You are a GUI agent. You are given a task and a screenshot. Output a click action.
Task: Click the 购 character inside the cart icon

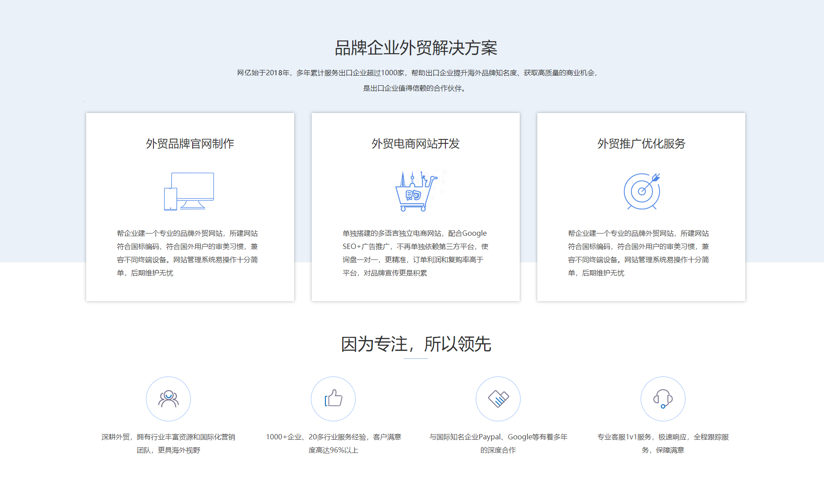[x=412, y=195]
